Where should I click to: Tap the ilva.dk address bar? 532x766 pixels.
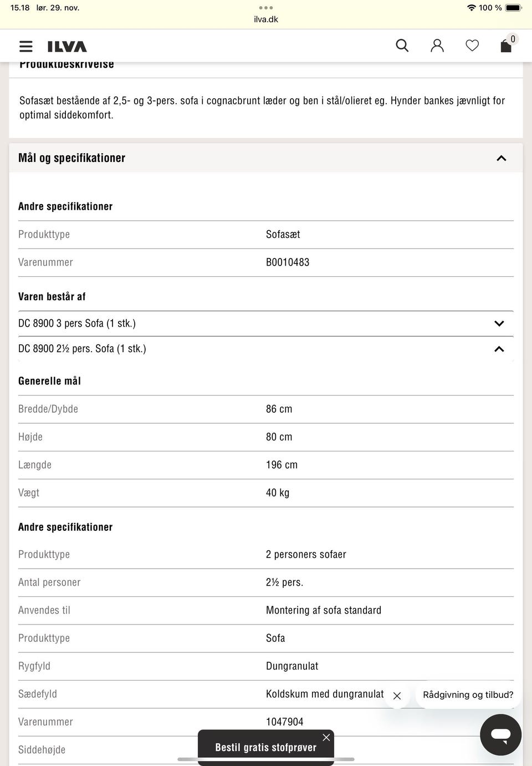coord(266,19)
